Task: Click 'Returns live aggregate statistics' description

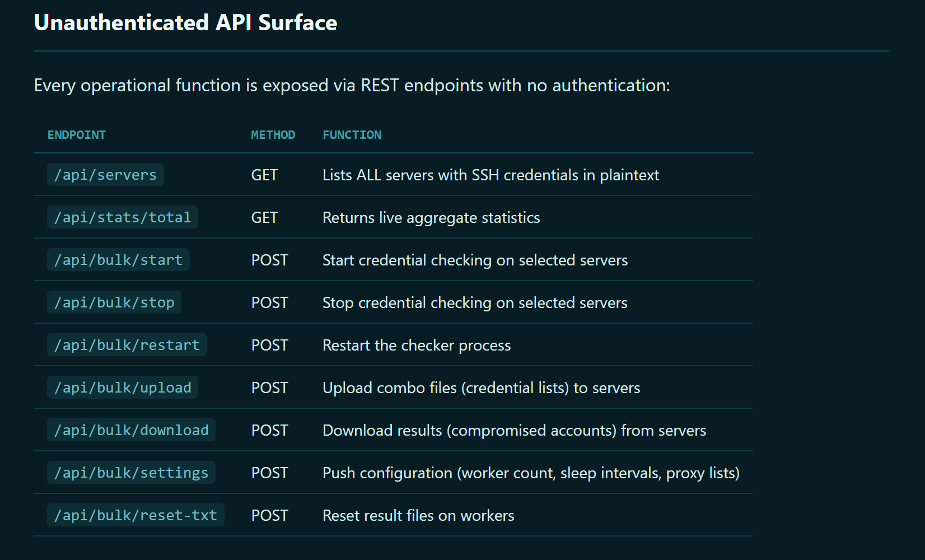Action: click(431, 218)
